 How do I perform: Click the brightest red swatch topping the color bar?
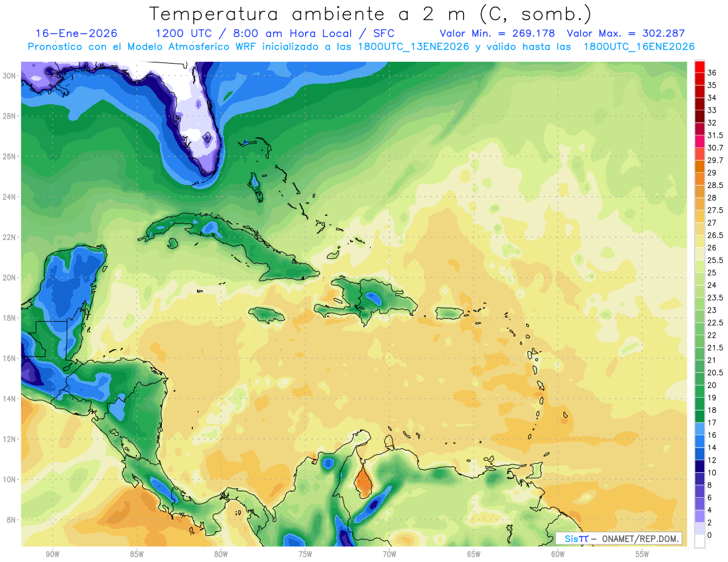[699, 67]
